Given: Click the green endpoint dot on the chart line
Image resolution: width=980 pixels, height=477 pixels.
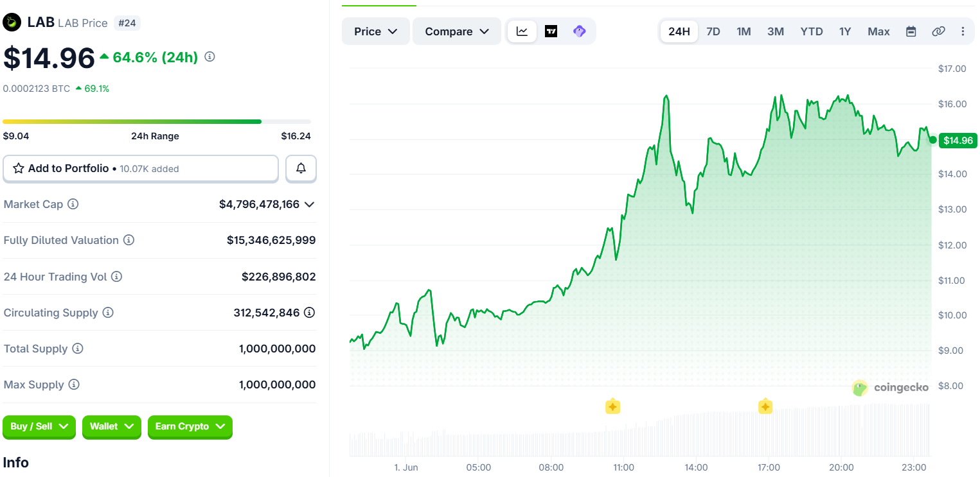Looking at the screenshot, I should (x=932, y=140).
